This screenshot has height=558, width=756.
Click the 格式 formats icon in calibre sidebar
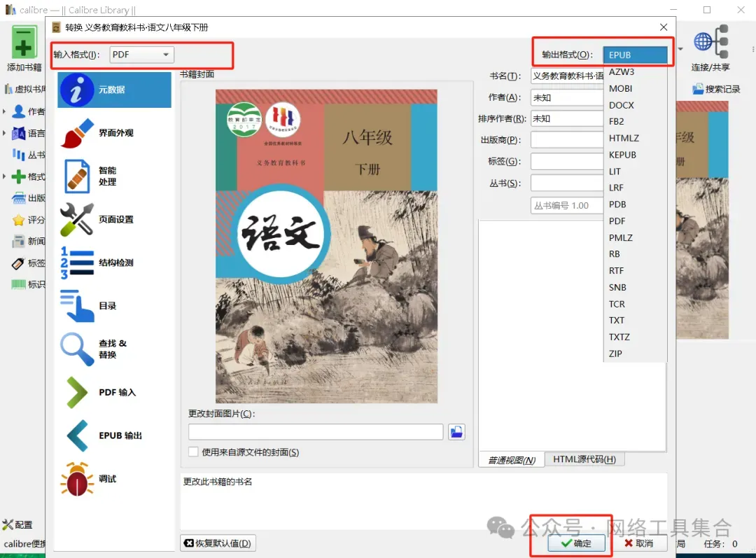tap(19, 176)
